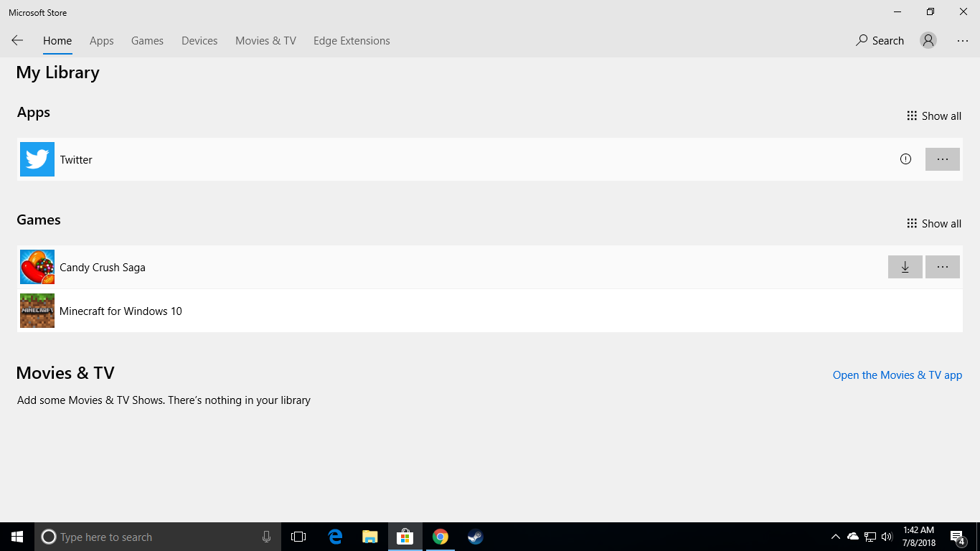The height and width of the screenshot is (551, 980).
Task: Minimize the Microsoft Store window
Action: point(897,11)
